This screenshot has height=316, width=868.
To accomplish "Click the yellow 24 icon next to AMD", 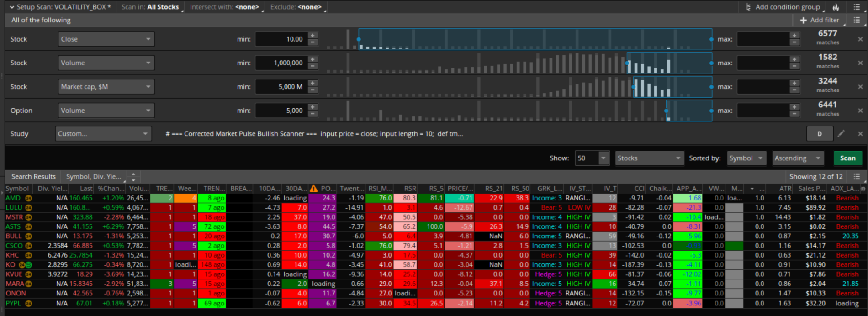I will click(x=28, y=198).
